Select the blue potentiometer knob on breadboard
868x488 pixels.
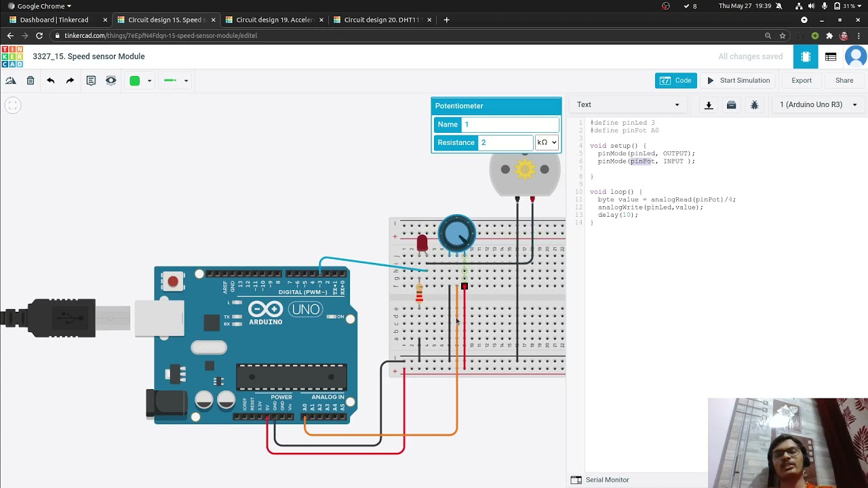457,234
